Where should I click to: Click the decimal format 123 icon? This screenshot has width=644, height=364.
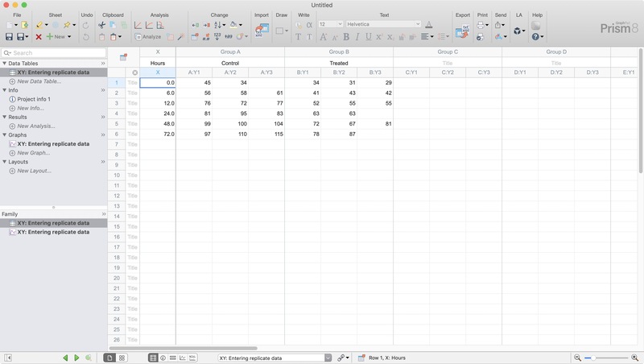pyautogui.click(x=217, y=37)
